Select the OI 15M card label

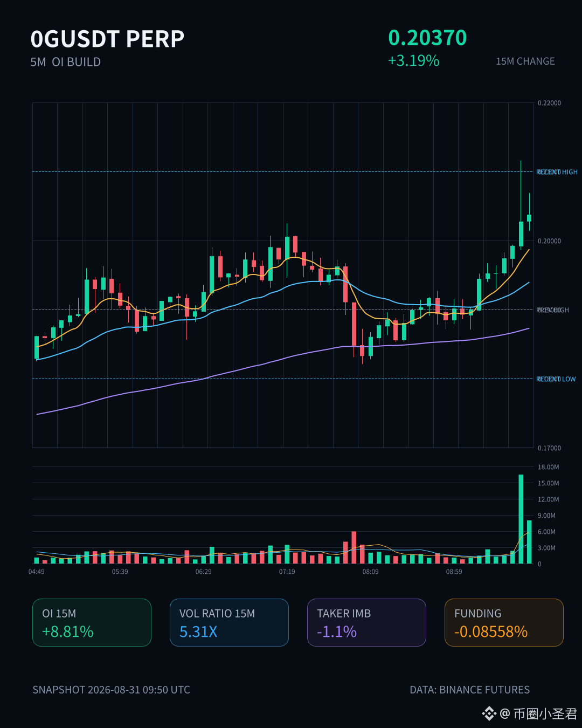[x=59, y=614]
